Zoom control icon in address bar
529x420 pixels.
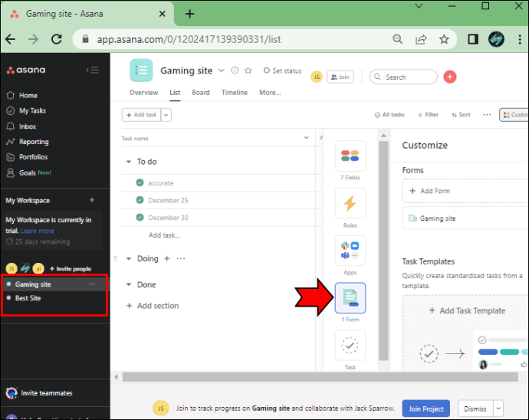click(x=398, y=39)
